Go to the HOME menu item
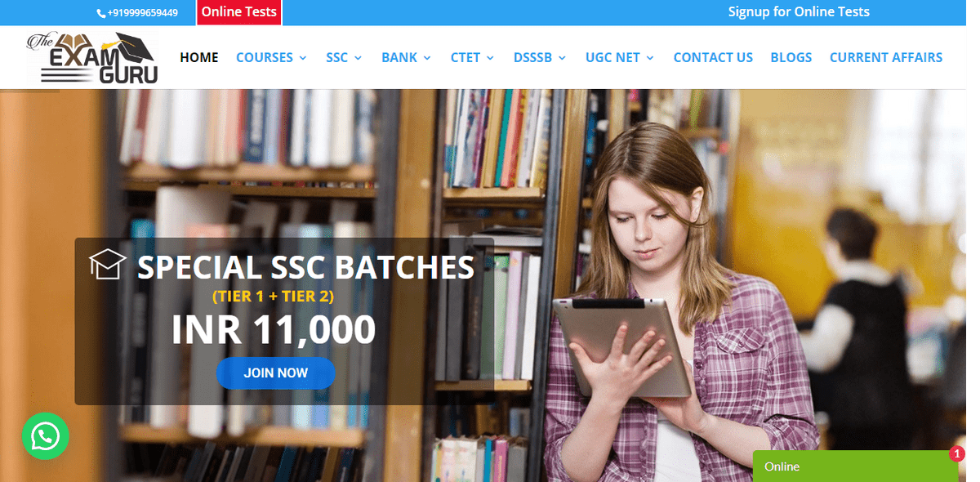 [199, 57]
